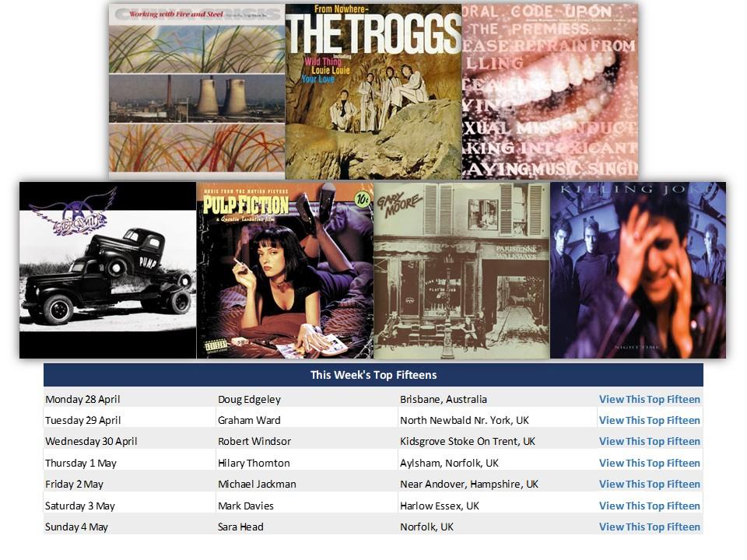View Mark Davies' Saturday top fifteen

649,506
